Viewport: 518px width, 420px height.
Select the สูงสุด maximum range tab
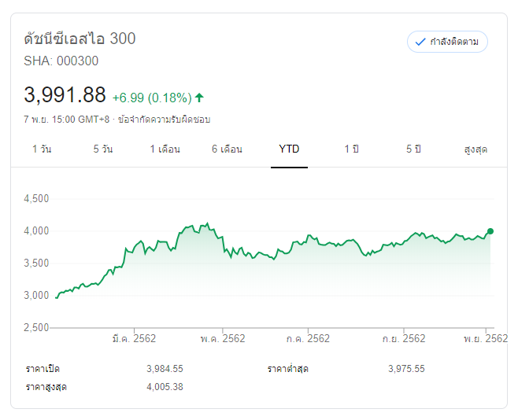(x=475, y=149)
